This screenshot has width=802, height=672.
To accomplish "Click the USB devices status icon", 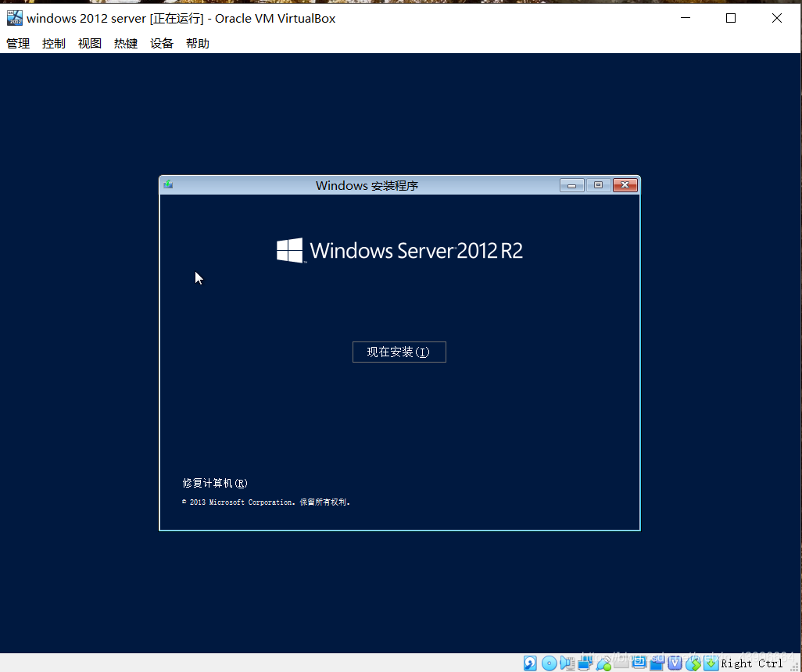I will (603, 663).
